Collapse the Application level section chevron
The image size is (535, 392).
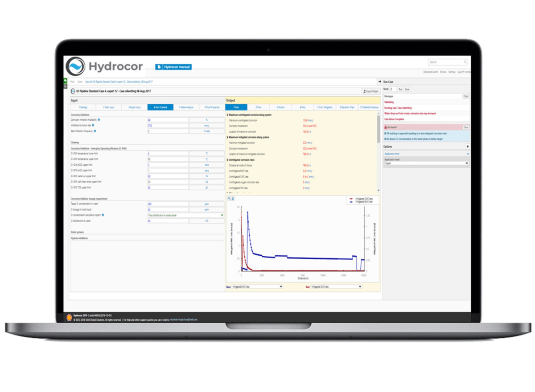(x=467, y=154)
